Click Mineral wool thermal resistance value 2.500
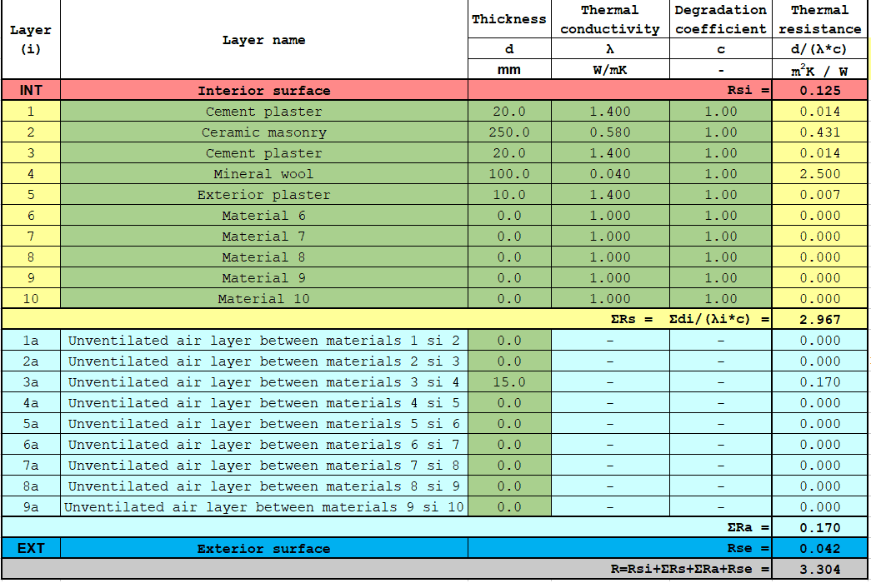The height and width of the screenshot is (588, 871). click(819, 174)
